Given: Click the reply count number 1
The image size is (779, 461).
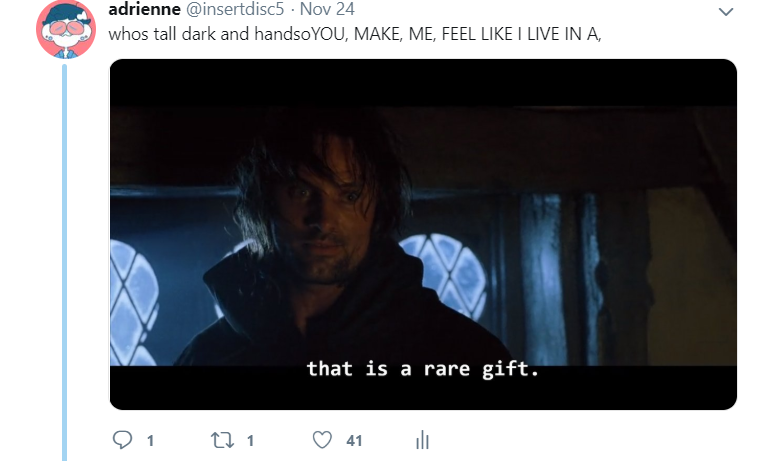Looking at the screenshot, I should point(150,441).
